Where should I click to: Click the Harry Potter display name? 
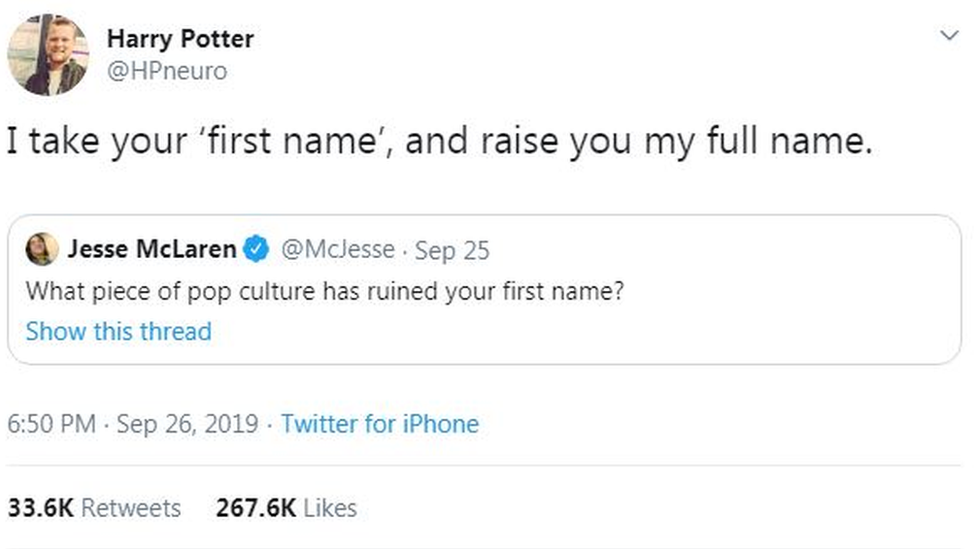pyautogui.click(x=180, y=39)
